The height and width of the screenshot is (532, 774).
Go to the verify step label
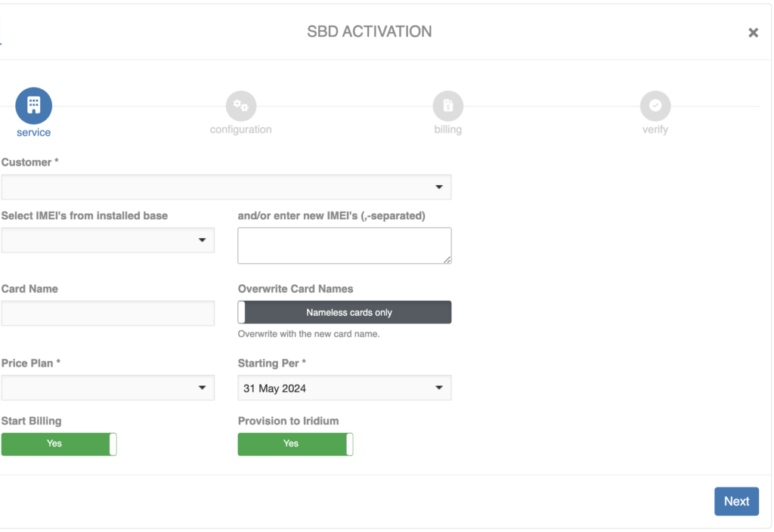pyautogui.click(x=655, y=129)
